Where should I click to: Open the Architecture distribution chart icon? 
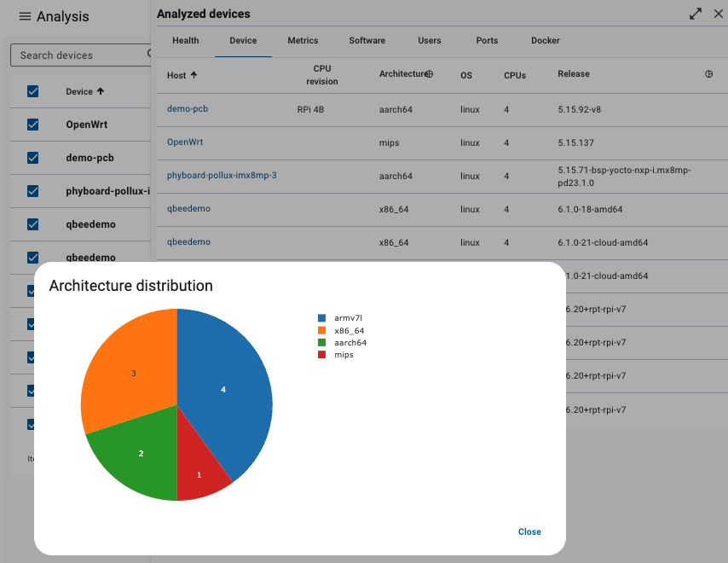429,74
